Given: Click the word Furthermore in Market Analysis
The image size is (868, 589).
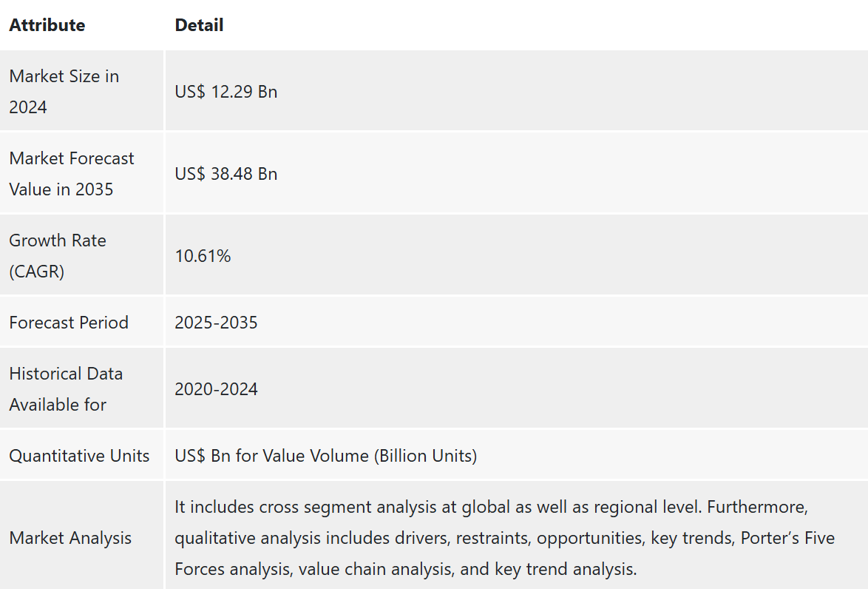Looking at the screenshot, I should (758, 506).
